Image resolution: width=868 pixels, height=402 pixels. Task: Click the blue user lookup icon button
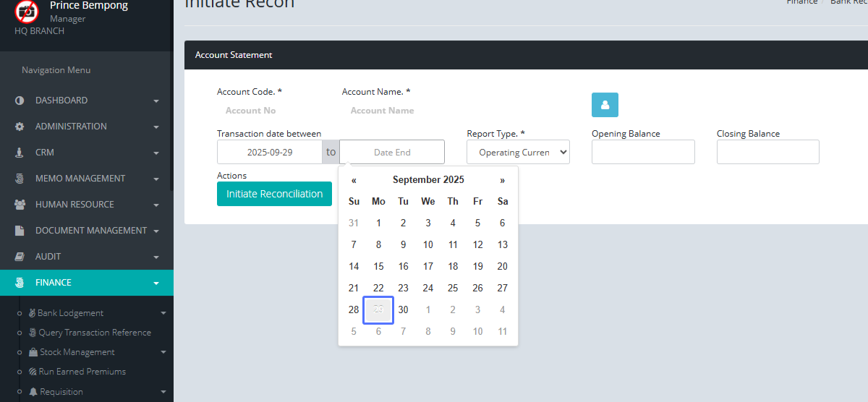coord(605,105)
